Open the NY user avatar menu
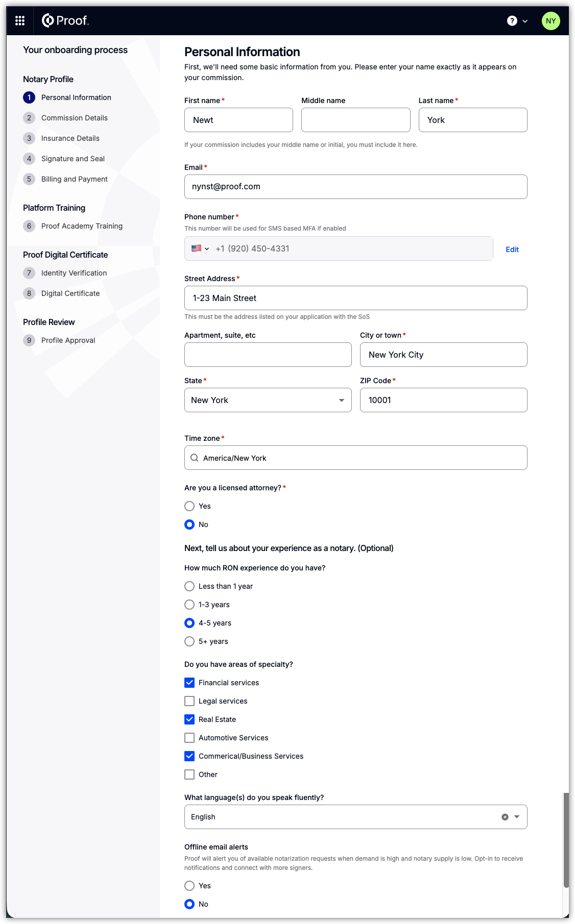Screen dimensions: 575x924 click(550, 21)
